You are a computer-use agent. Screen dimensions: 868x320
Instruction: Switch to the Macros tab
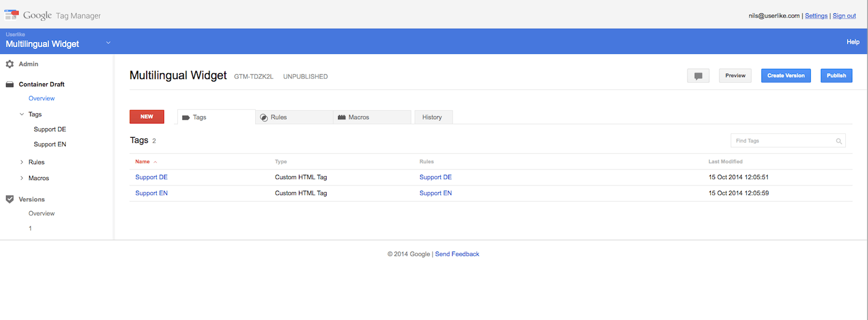tap(372, 117)
